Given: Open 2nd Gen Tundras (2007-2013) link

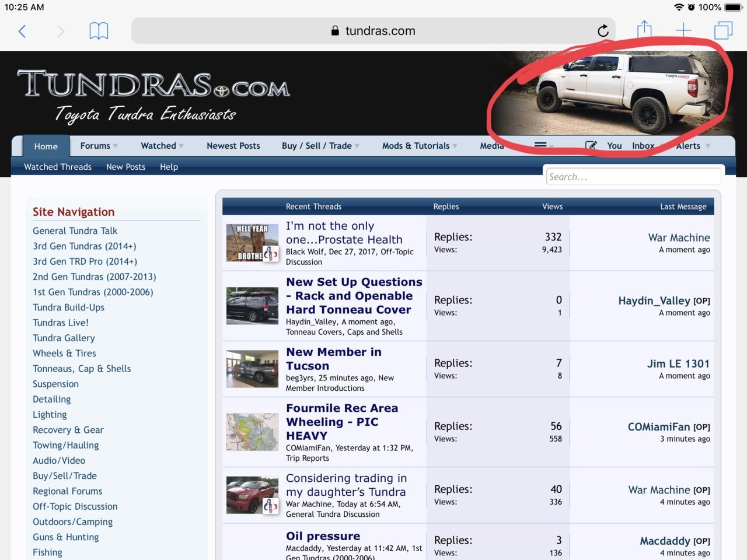Looking at the screenshot, I should click(95, 276).
